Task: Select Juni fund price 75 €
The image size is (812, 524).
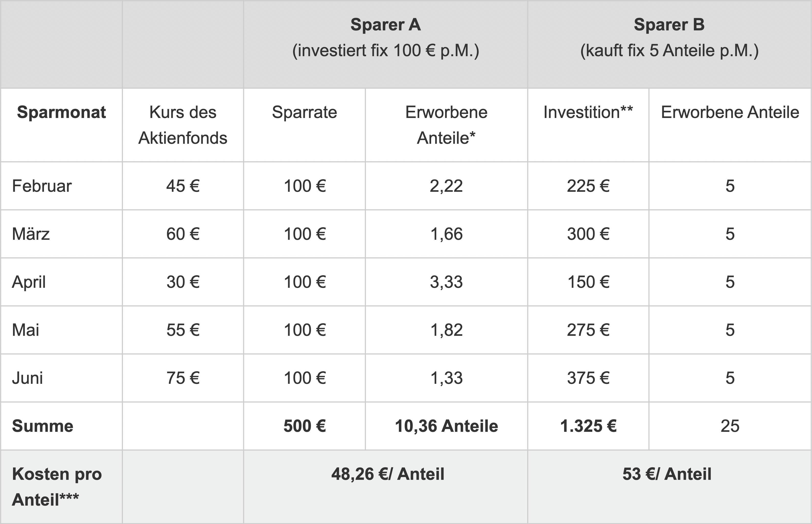Action: [183, 378]
